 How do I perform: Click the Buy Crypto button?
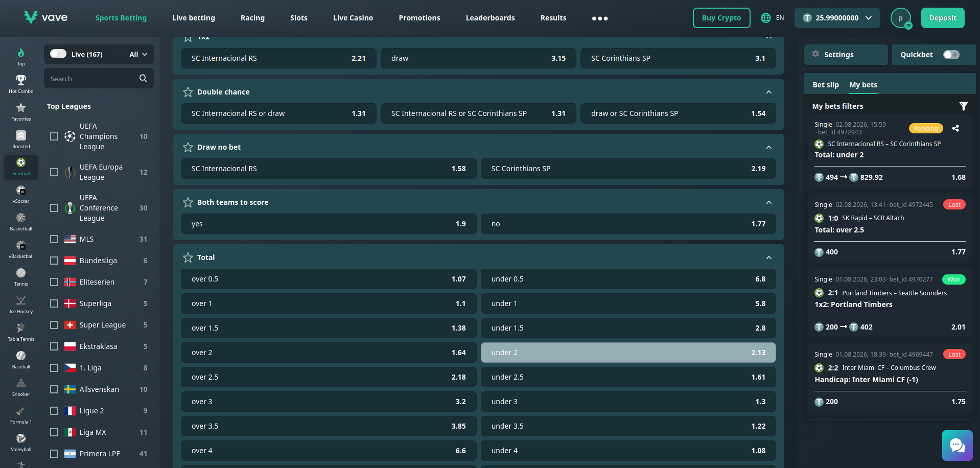click(721, 18)
